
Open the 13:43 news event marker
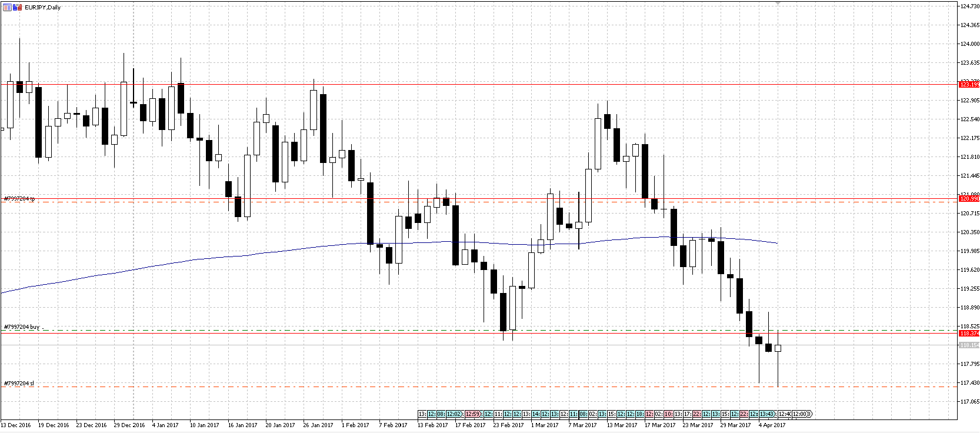(x=766, y=414)
